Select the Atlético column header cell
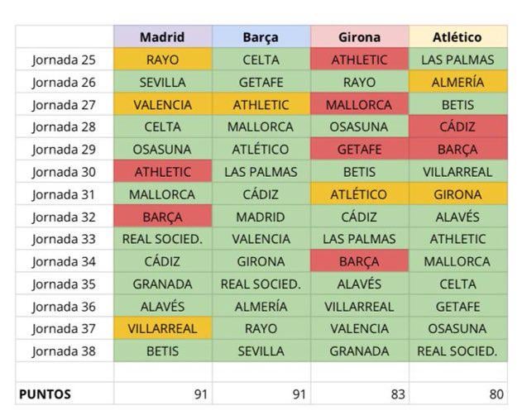Screen dimensions: 527x420 click(x=458, y=37)
